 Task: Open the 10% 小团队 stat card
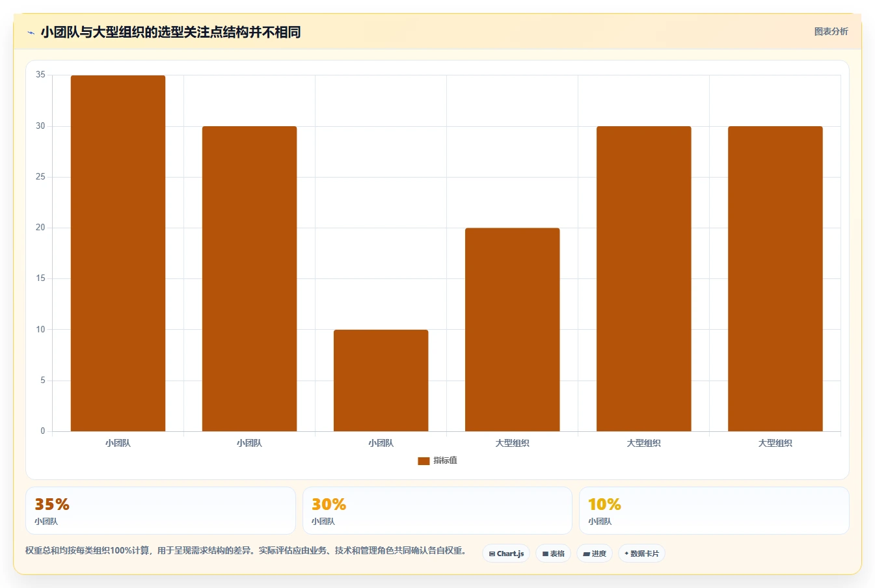point(714,511)
